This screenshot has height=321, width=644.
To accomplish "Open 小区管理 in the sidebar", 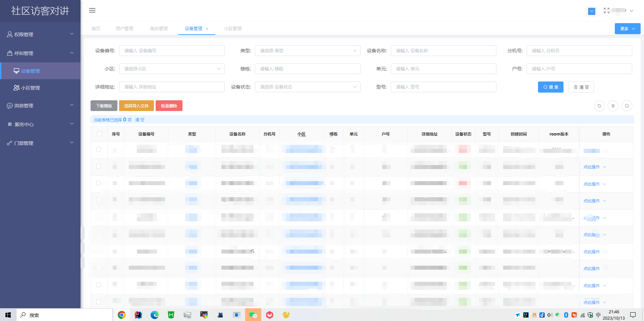I will click(40, 88).
